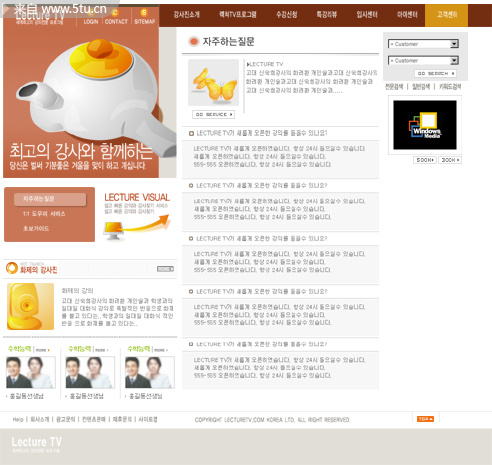Click the orange TOP arrow button
492x465 pixels.
(x=425, y=419)
